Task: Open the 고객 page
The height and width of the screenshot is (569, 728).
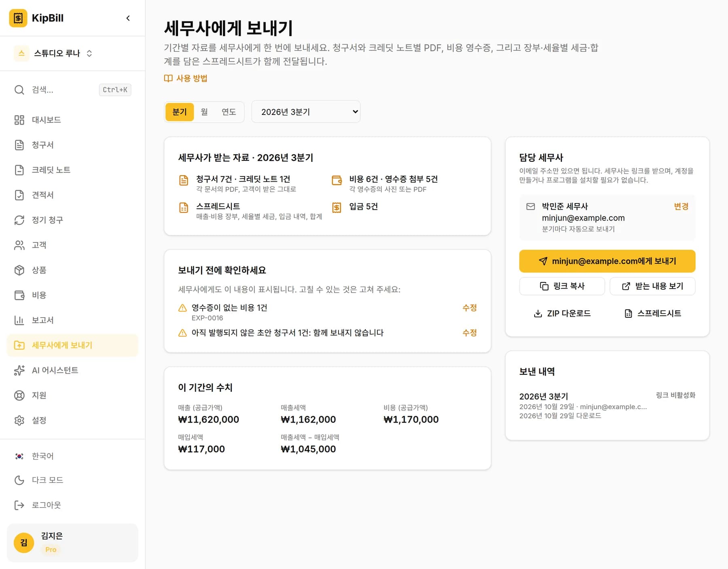Action: (x=72, y=245)
